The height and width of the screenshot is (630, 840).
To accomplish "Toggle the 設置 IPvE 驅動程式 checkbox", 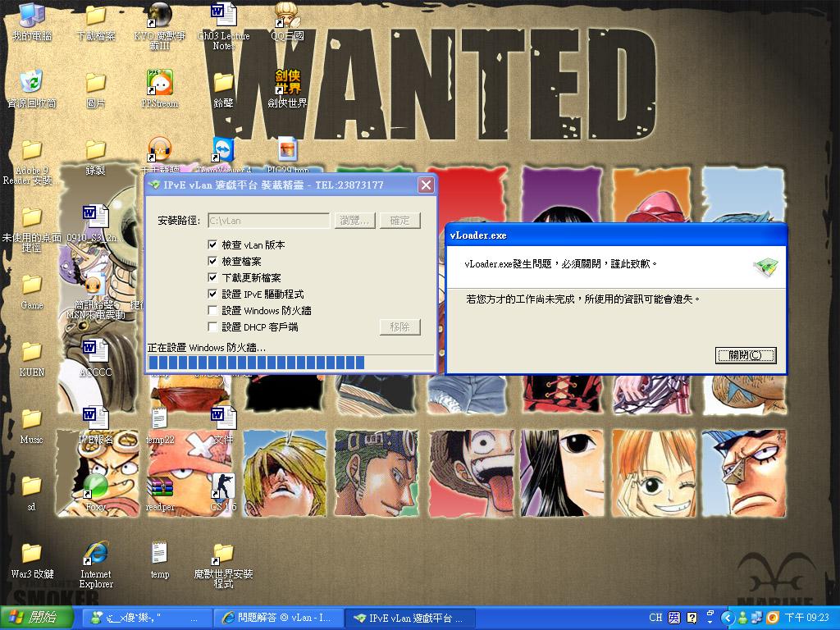I will [x=212, y=294].
